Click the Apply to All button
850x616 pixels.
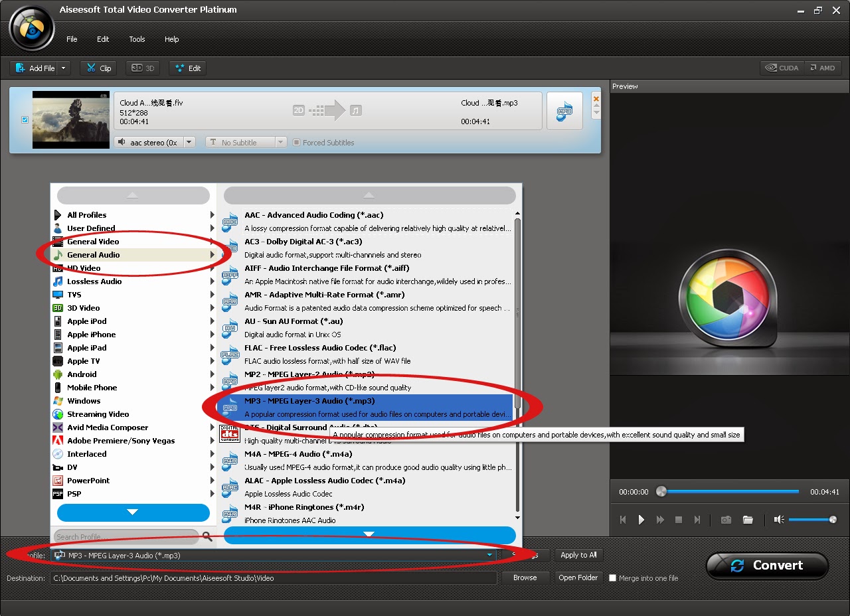pyautogui.click(x=578, y=555)
